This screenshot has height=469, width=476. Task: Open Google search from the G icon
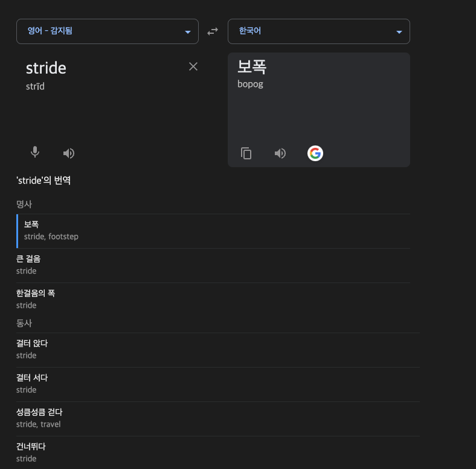click(315, 153)
